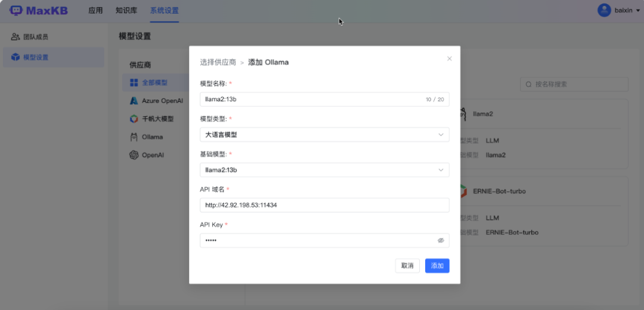Click the 供应商 heading

pos(140,65)
